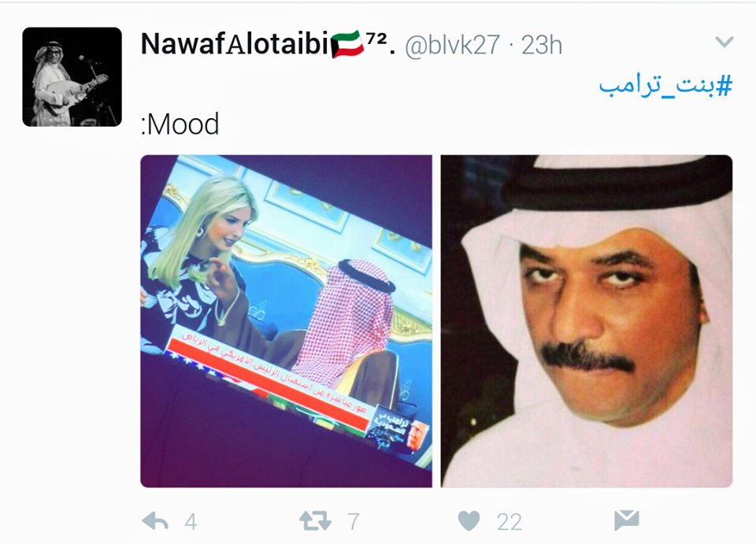The image size is (756, 544).
Task: Visit the @blvk27 handle profile
Action: click(452, 46)
